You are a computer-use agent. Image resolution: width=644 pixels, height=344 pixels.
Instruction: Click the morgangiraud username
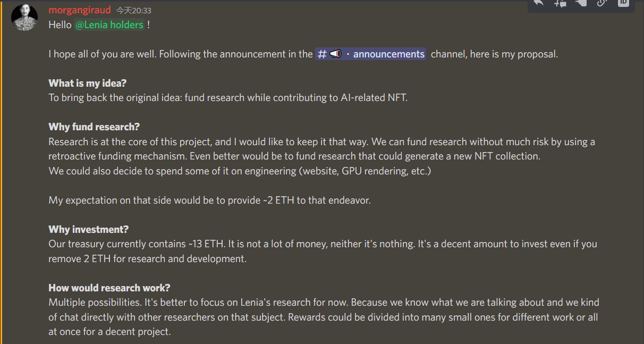pos(80,10)
